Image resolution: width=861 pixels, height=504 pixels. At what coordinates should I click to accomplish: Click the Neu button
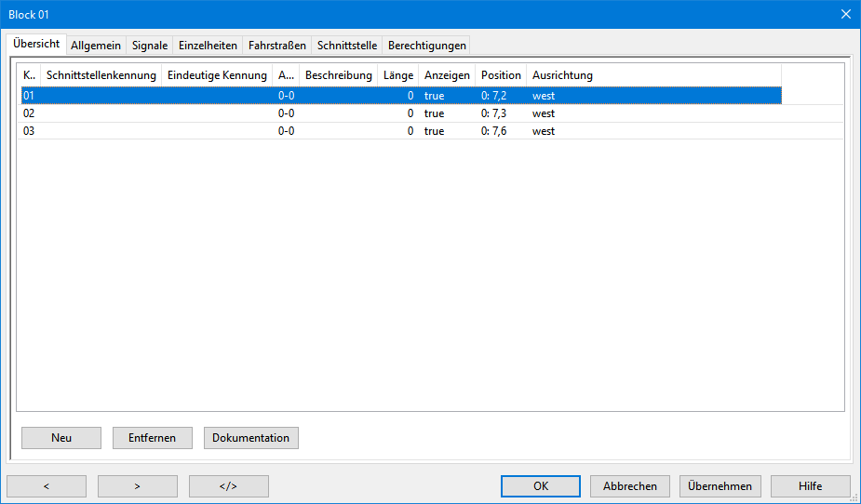click(61, 438)
